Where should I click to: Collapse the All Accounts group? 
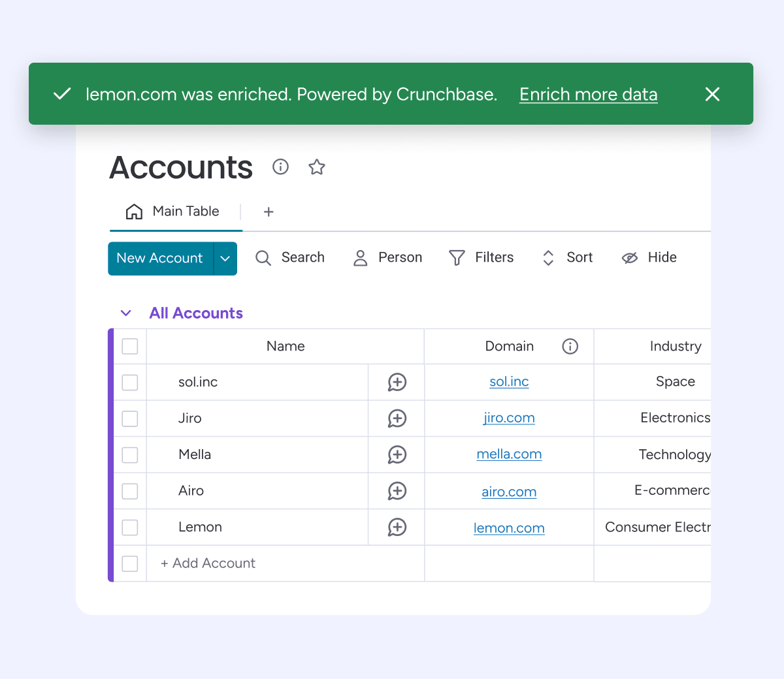coord(126,313)
